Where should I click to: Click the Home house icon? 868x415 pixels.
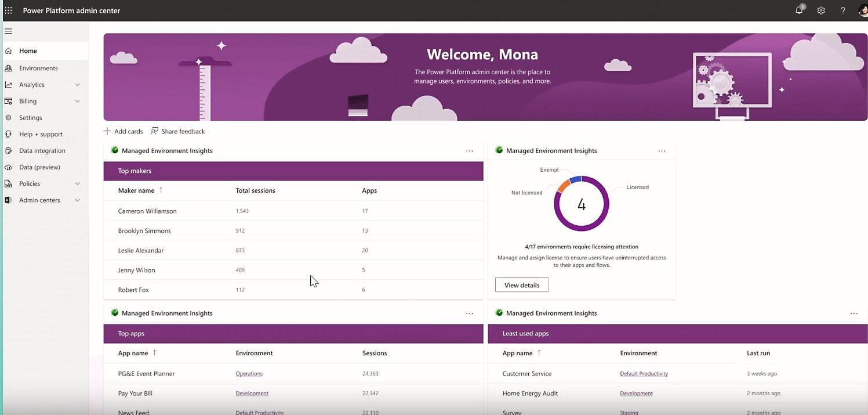8,51
